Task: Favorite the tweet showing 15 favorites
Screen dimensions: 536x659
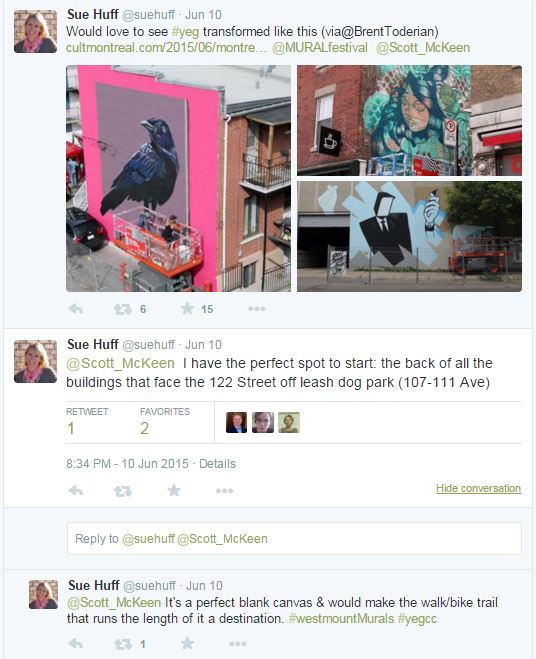Action: (x=187, y=308)
